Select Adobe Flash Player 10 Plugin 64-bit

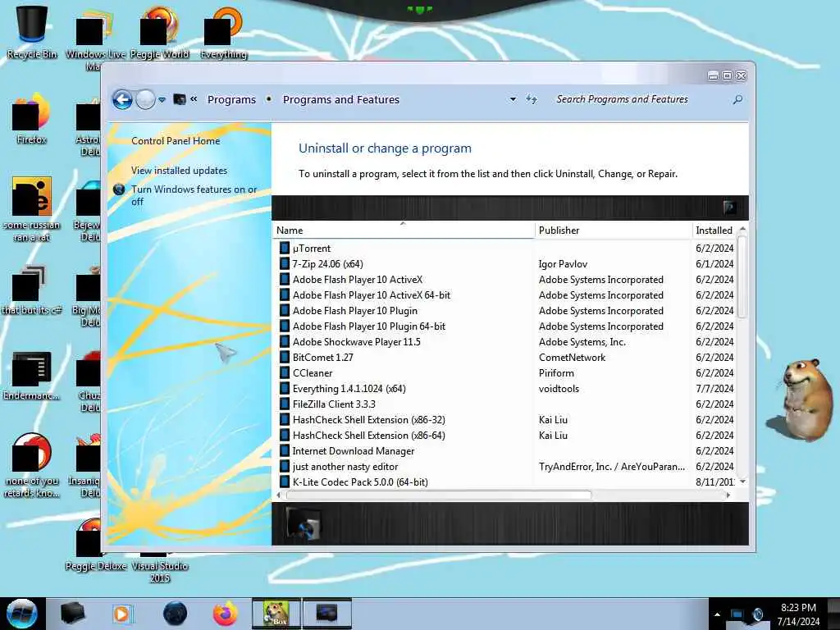(368, 326)
